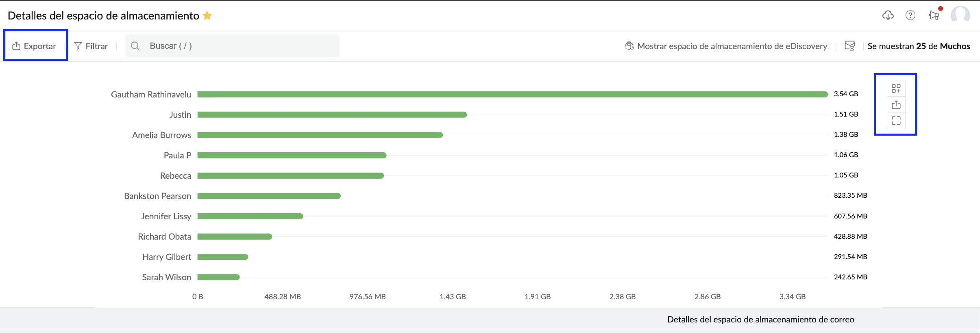Screen dimensions: 980x333
Task: Open the cloud download icon
Action: point(888,15)
